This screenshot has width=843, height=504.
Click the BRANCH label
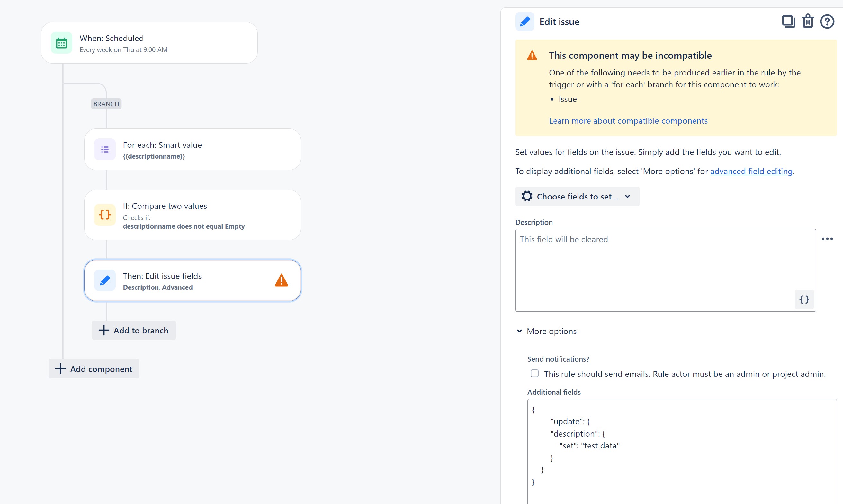[x=106, y=104]
